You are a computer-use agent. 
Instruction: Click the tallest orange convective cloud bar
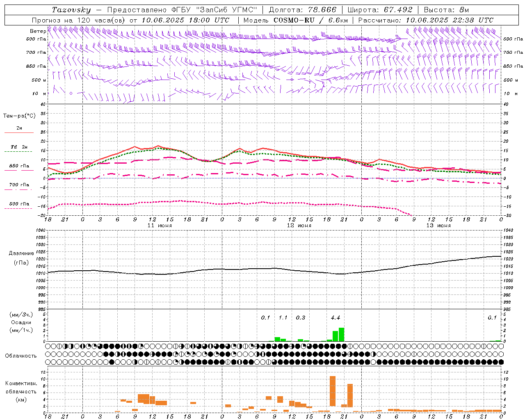tap(333, 391)
